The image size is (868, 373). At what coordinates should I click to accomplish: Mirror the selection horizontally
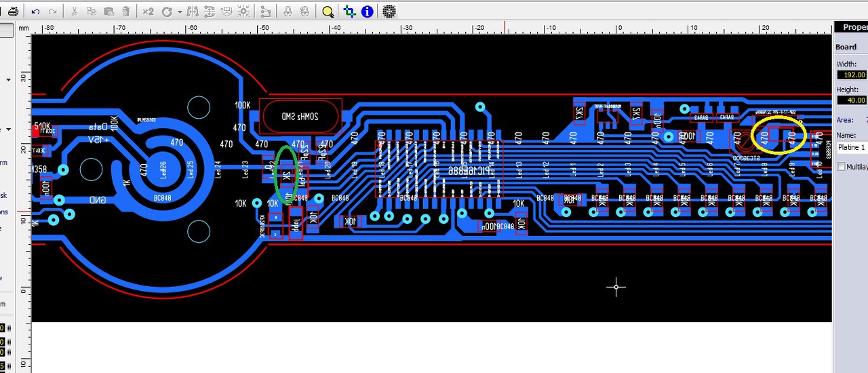pos(193,12)
